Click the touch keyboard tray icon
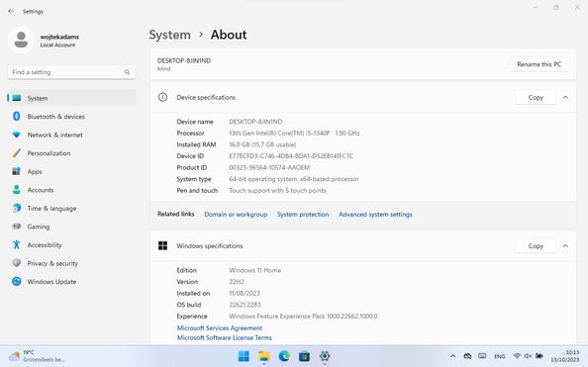This screenshot has height=367, width=588. (x=483, y=356)
